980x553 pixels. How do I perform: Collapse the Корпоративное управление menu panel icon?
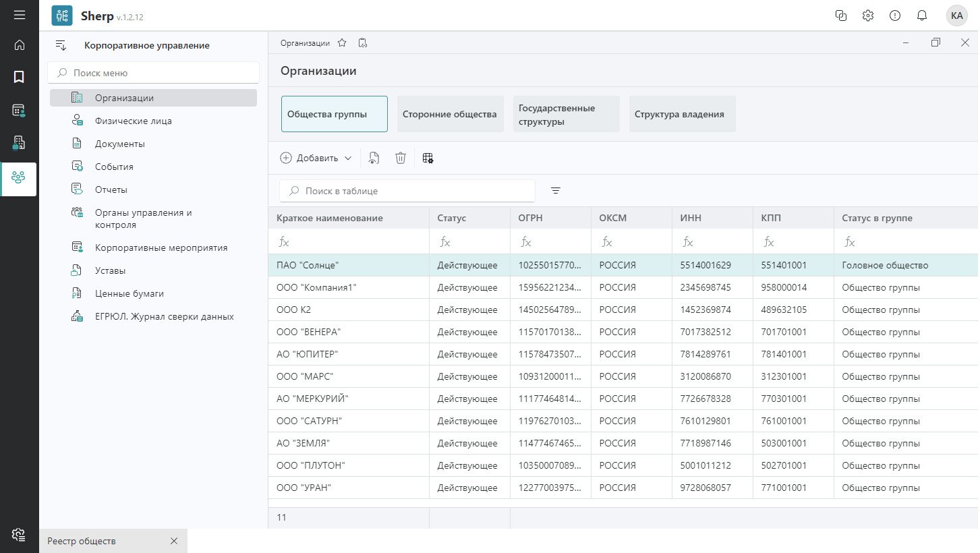61,45
